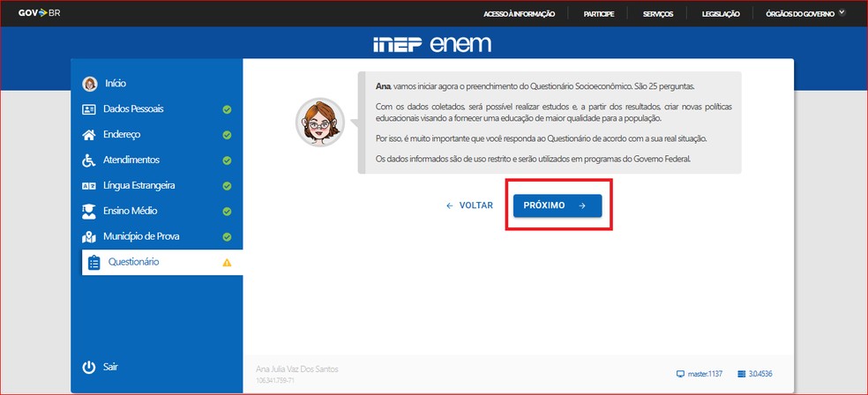Open the Legislação menu item
This screenshot has height=395, width=868.
720,14
